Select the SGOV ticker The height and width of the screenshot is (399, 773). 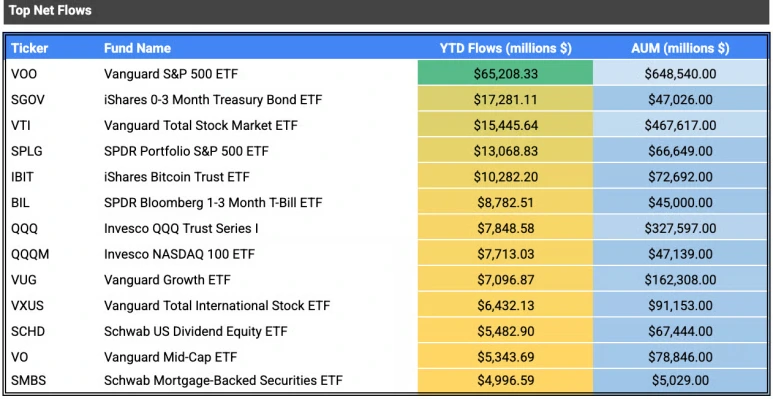coord(28,100)
